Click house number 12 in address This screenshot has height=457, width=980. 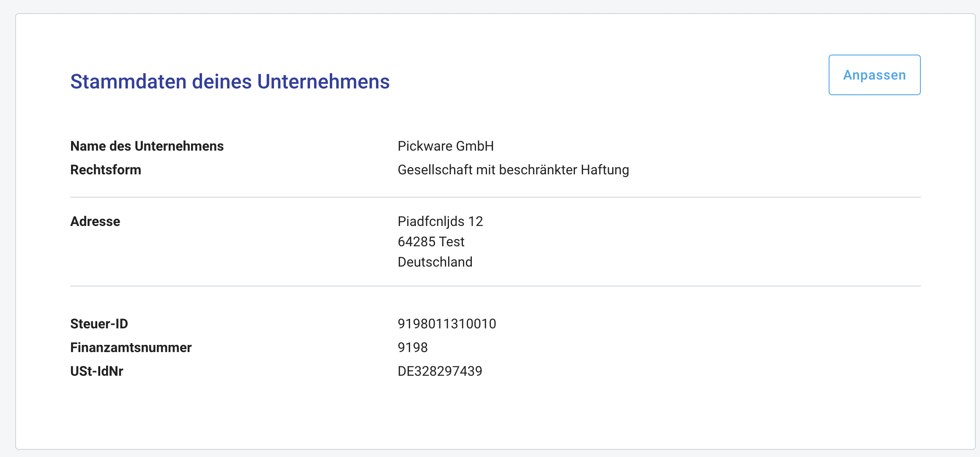pos(476,221)
